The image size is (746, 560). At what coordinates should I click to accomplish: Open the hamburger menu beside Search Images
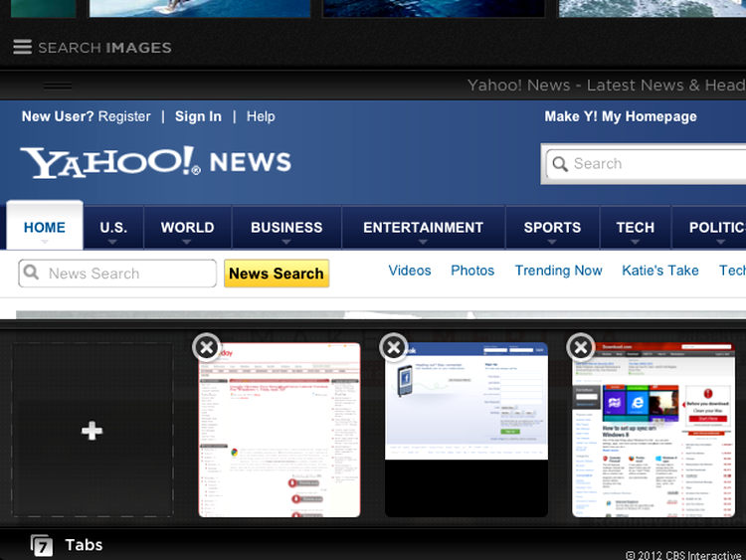click(22, 47)
